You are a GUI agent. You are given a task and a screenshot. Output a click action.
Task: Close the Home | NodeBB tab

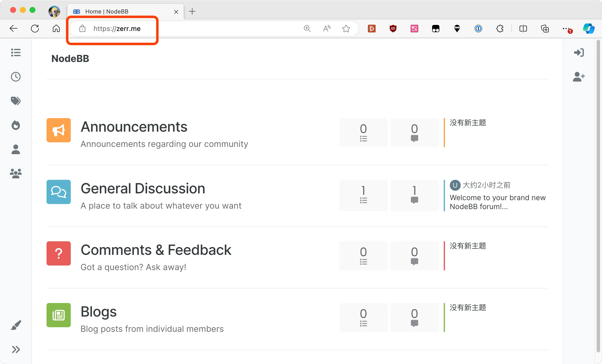(176, 12)
